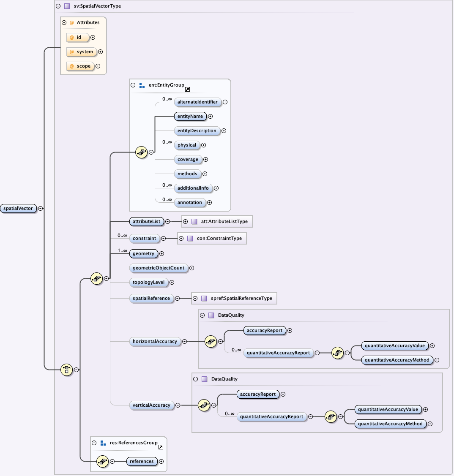Select the geometricObjectCount element
This screenshot has height=476, width=454.
tap(158, 268)
